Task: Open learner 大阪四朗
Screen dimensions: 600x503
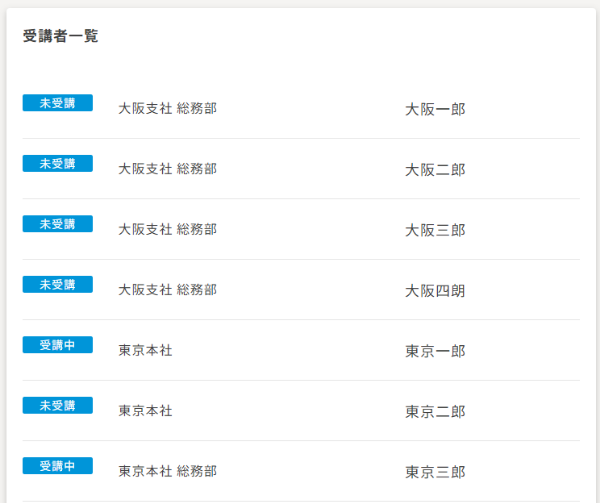Action: click(435, 291)
